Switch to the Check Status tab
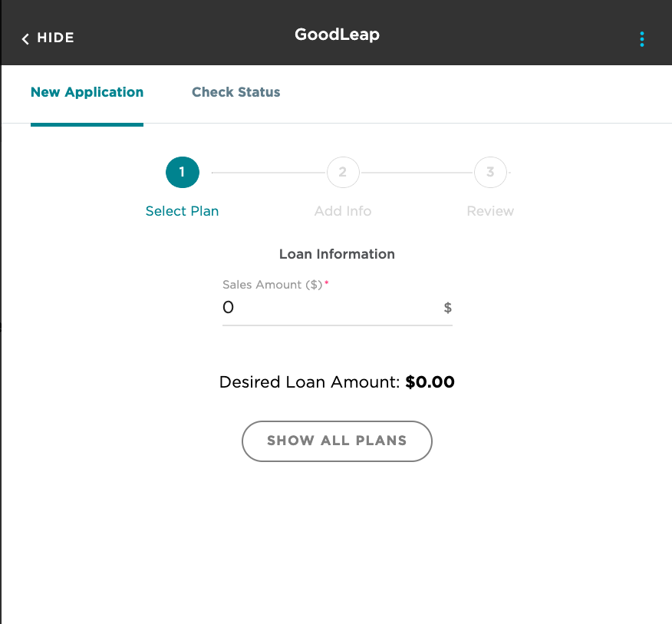 click(x=236, y=92)
